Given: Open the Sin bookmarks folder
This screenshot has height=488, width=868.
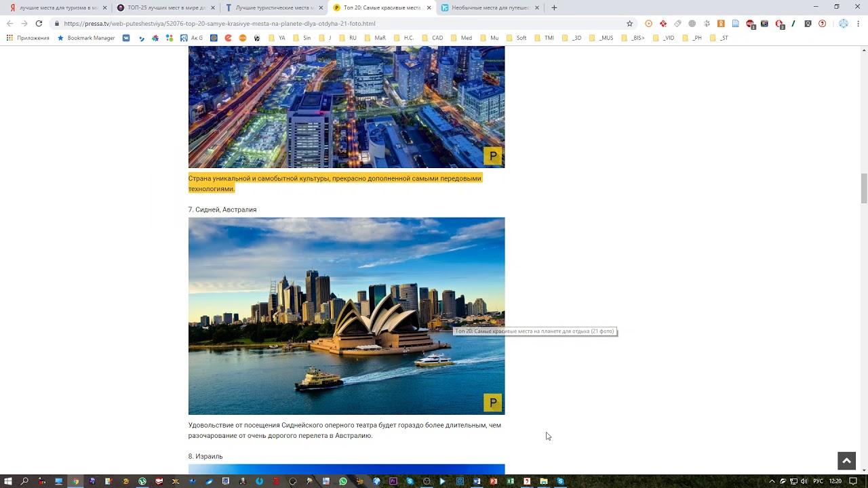Looking at the screenshot, I should tap(302, 38).
